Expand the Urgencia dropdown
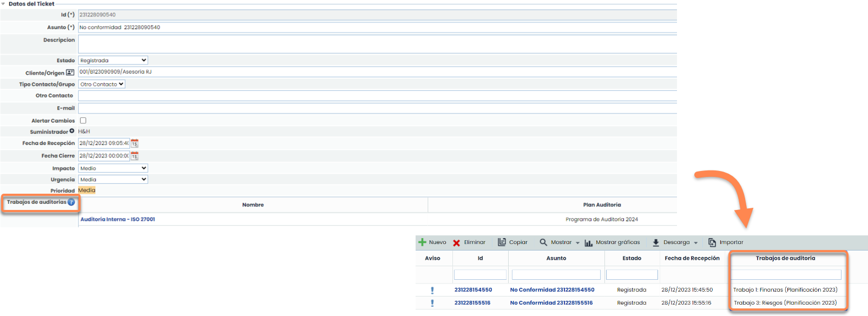868x316 pixels. (113, 180)
